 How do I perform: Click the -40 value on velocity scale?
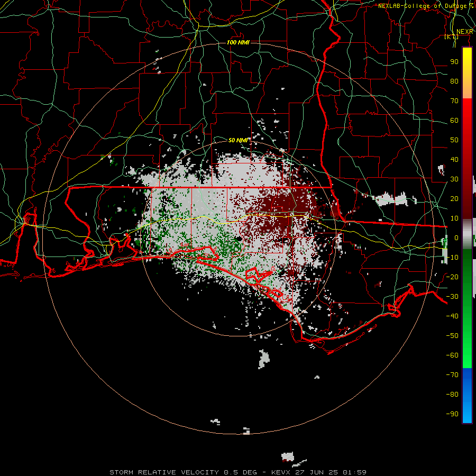pyautogui.click(x=452, y=316)
